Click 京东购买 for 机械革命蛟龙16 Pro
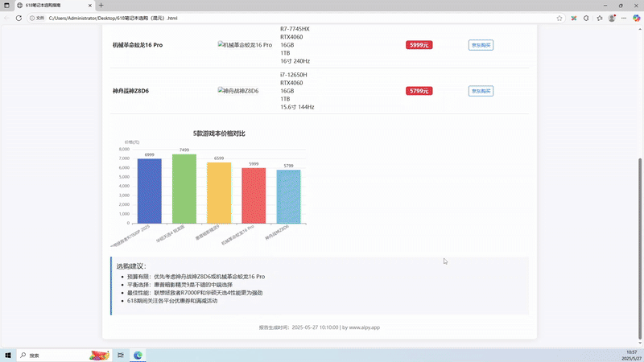The image size is (644, 362). pos(481,45)
